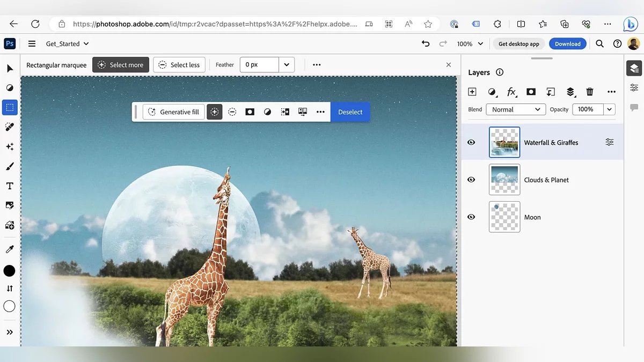Select the Moon layer thumbnail
The image size is (644, 362).
[504, 217]
